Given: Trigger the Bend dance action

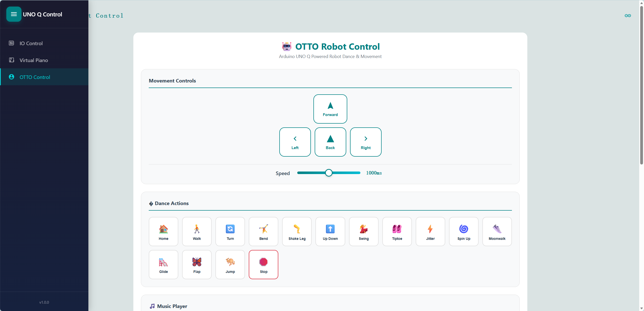Looking at the screenshot, I should (263, 232).
